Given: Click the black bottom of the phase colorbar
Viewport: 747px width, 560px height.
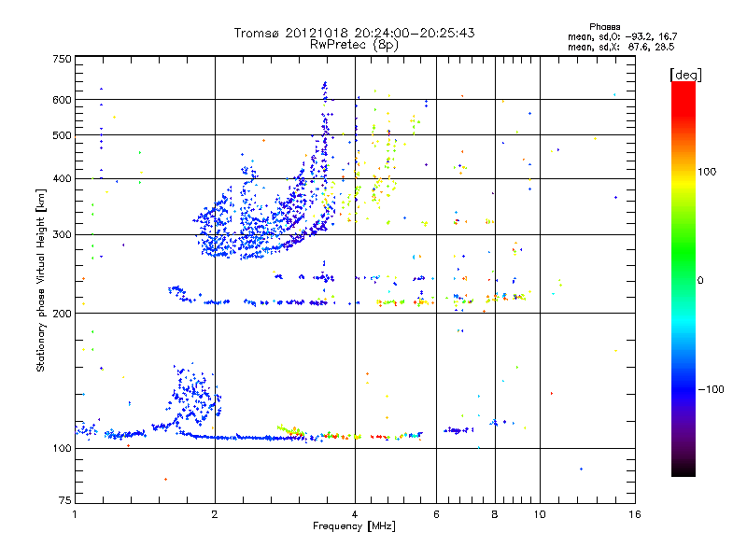Looking at the screenshot, I should pos(684,469).
